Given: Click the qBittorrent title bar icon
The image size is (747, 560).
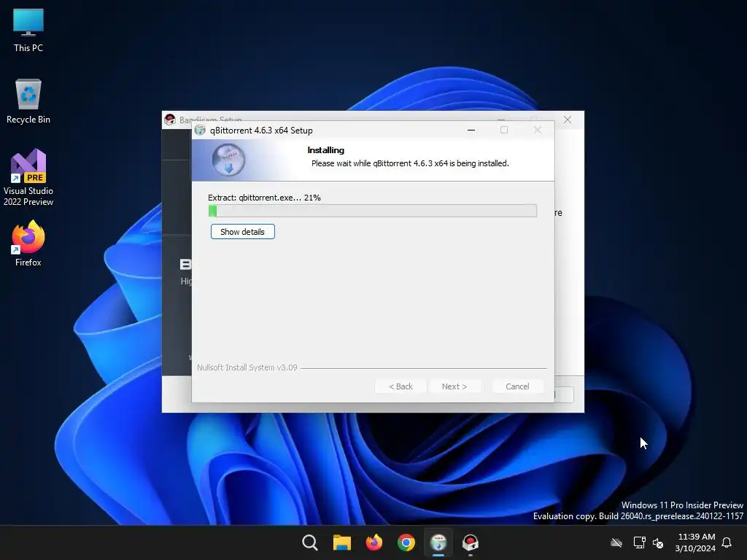Looking at the screenshot, I should coord(200,130).
